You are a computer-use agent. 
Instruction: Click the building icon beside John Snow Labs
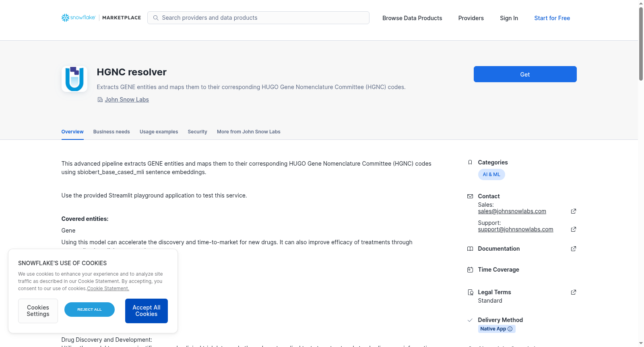point(100,100)
